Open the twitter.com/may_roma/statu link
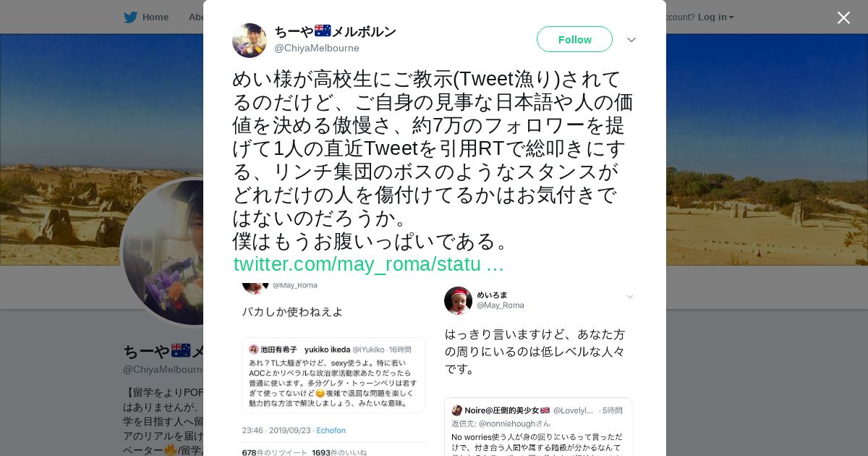The height and width of the screenshot is (456, 868). [368, 264]
